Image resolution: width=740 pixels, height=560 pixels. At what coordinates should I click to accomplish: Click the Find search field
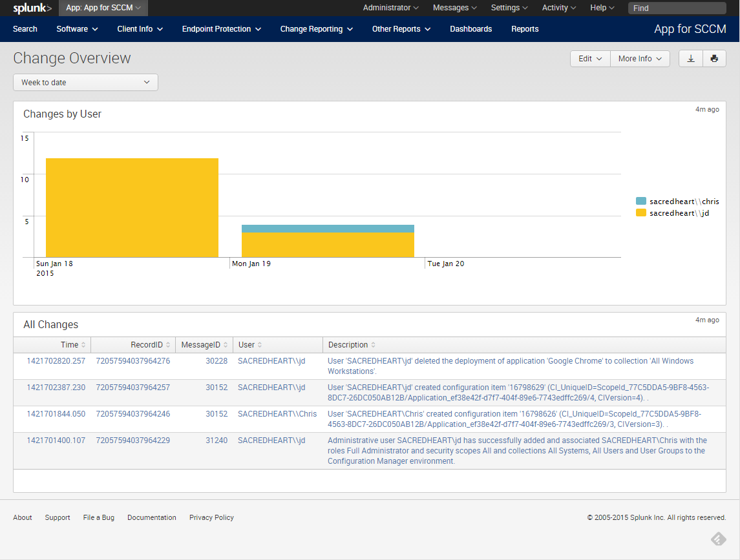(677, 8)
